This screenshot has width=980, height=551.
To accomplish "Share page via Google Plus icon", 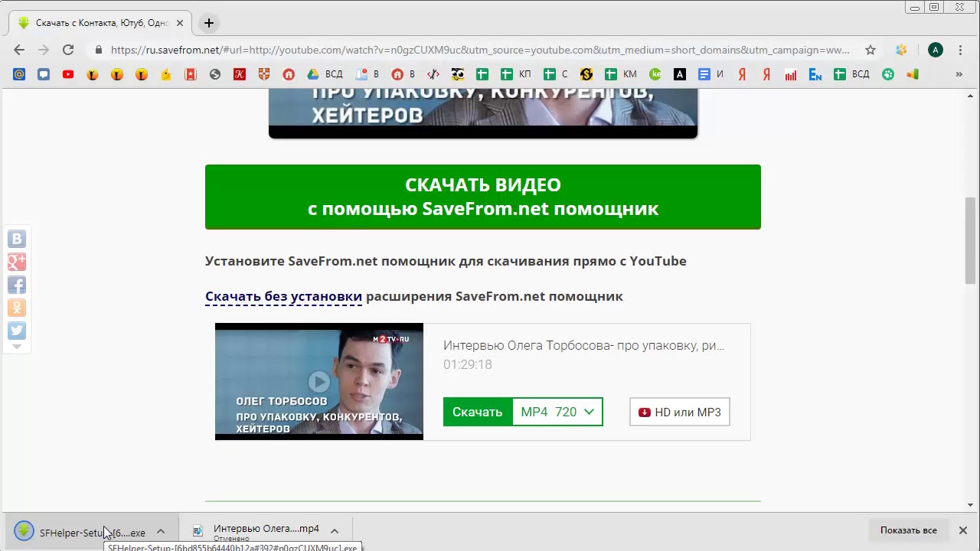I will [x=17, y=262].
